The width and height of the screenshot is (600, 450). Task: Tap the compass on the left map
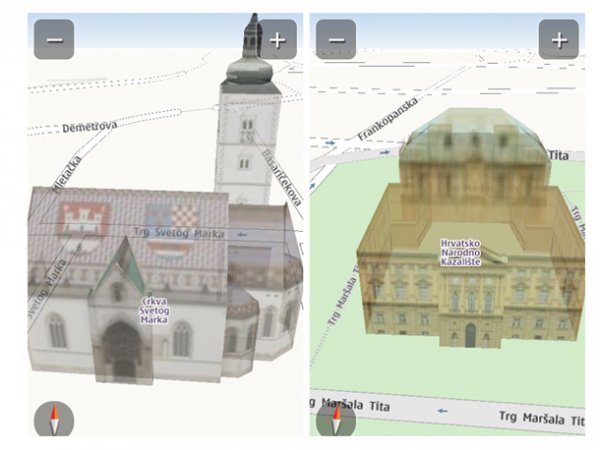54,419
